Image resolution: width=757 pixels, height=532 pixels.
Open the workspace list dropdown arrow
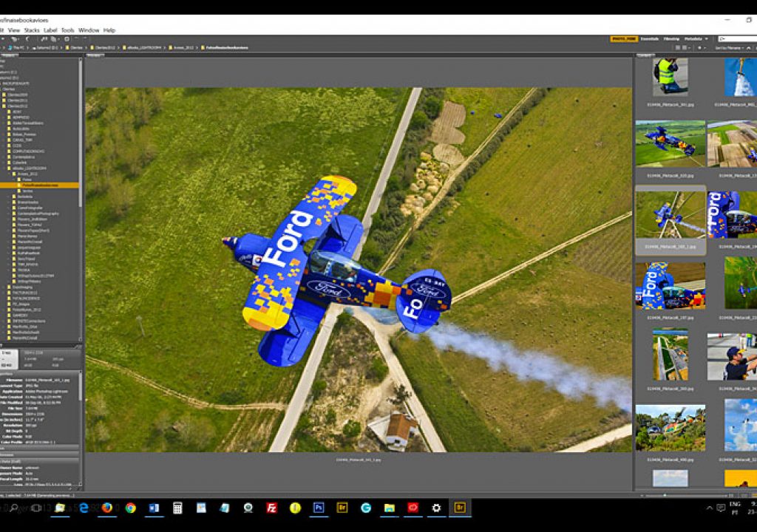pos(706,39)
